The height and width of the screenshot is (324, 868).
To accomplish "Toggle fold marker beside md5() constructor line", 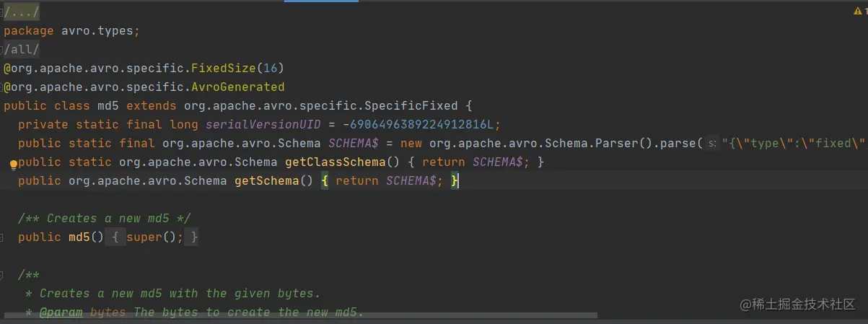I will tap(2, 237).
